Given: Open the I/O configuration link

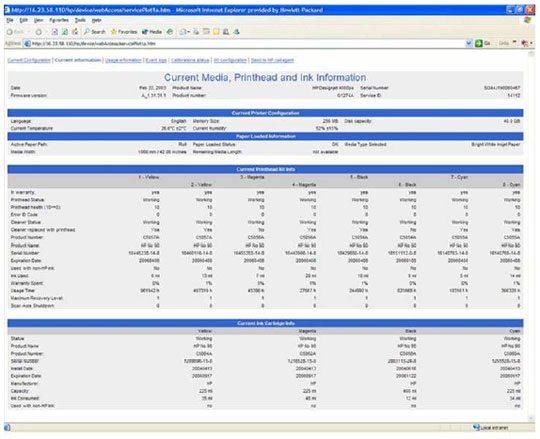Looking at the screenshot, I should (230, 60).
